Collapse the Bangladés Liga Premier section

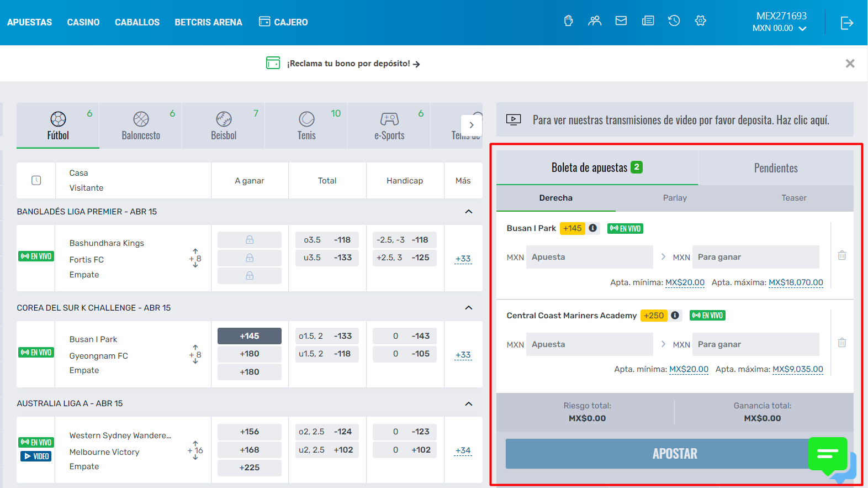(x=469, y=212)
